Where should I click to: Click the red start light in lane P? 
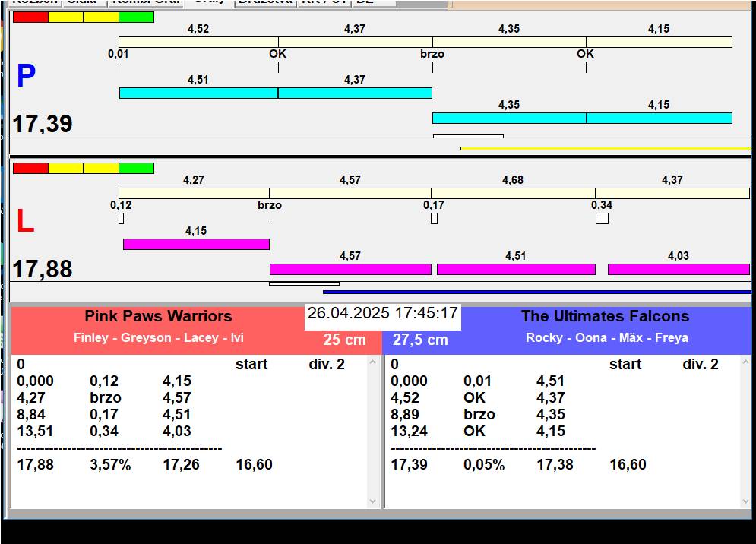pyautogui.click(x=30, y=17)
